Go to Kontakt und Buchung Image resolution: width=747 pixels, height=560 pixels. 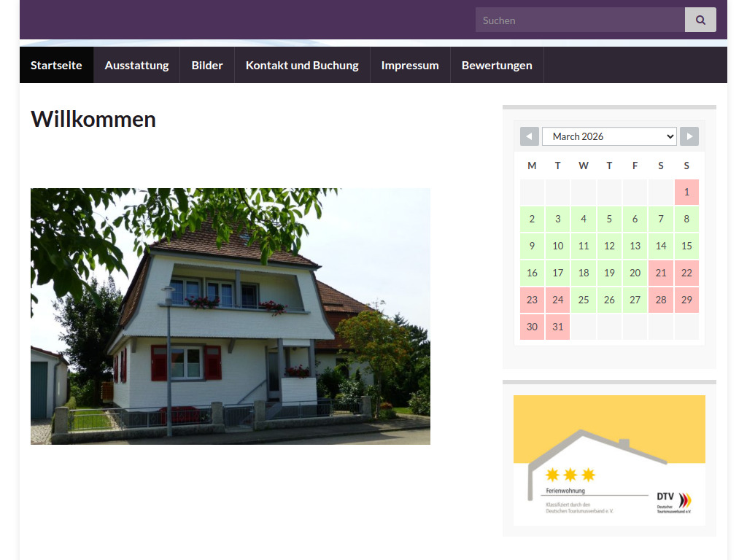tap(302, 64)
